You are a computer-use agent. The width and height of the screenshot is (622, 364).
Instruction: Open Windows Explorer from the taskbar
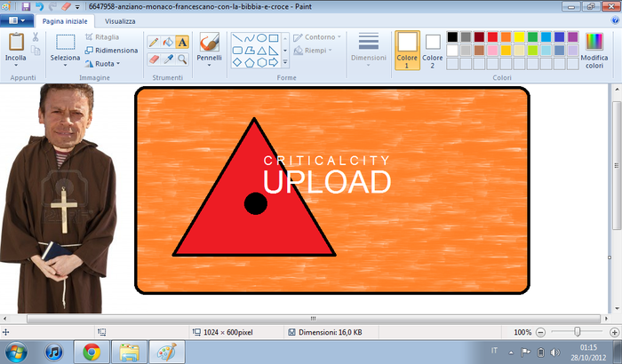[129, 352]
